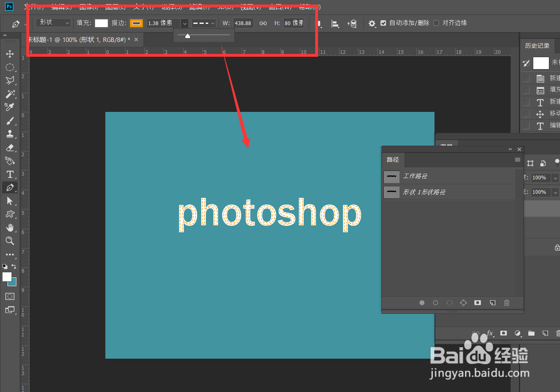The width and height of the screenshot is (560, 392).
Task: Open the three-dots edit toolbar button
Action: pyautogui.click(x=10, y=255)
